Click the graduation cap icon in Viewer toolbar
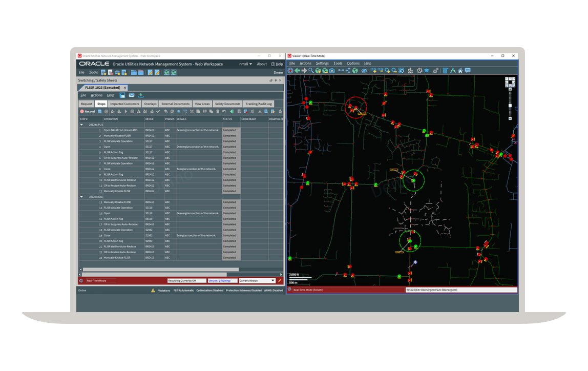Image resolution: width=588 pixels, height=371 pixels. click(427, 71)
